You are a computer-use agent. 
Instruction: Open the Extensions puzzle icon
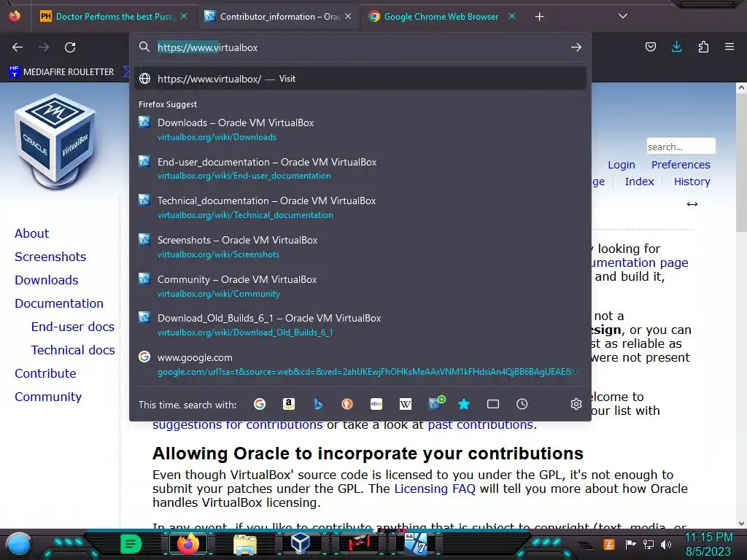tap(703, 47)
